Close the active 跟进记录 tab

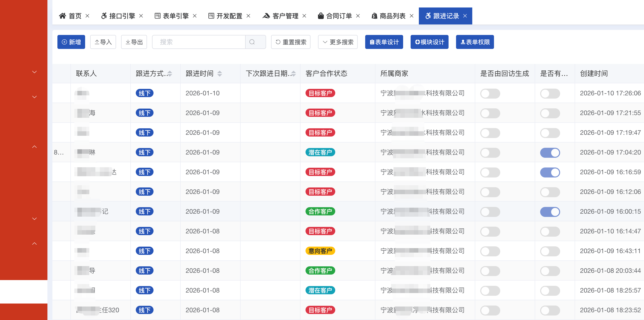pyautogui.click(x=465, y=16)
